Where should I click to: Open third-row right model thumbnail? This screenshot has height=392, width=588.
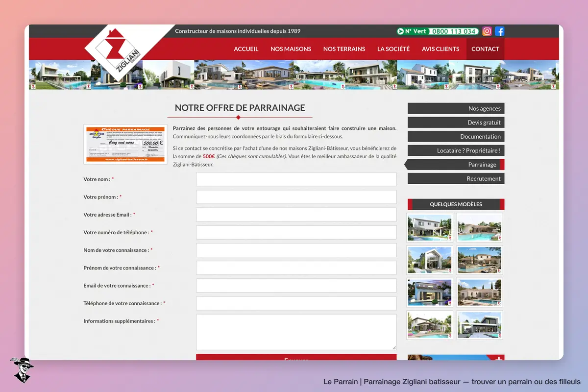(x=480, y=293)
